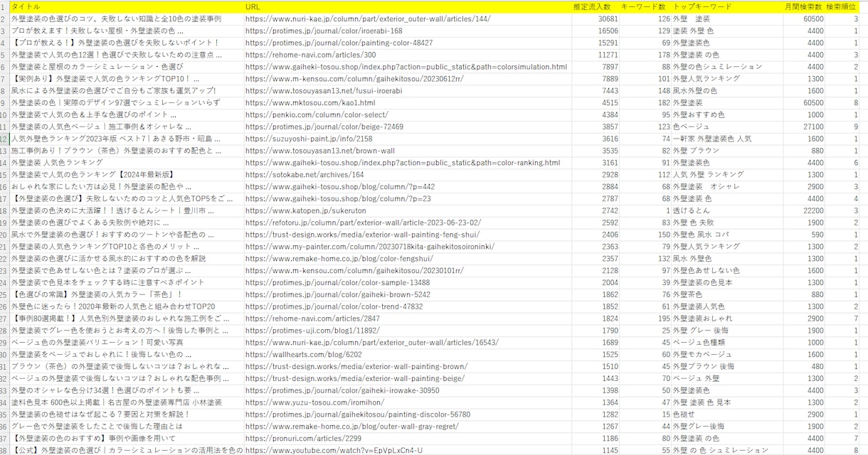
Task: Click the pronuri.com/articles/2299 URL
Action: [303, 439]
